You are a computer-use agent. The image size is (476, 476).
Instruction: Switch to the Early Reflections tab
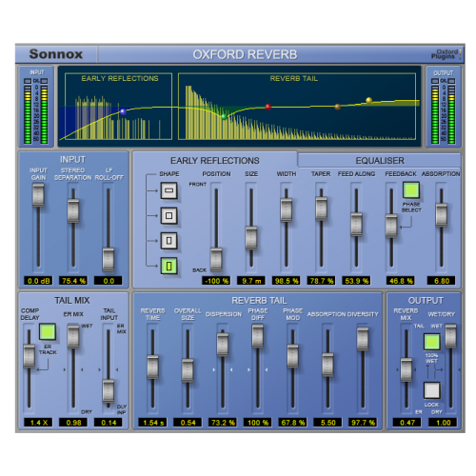coord(215,160)
